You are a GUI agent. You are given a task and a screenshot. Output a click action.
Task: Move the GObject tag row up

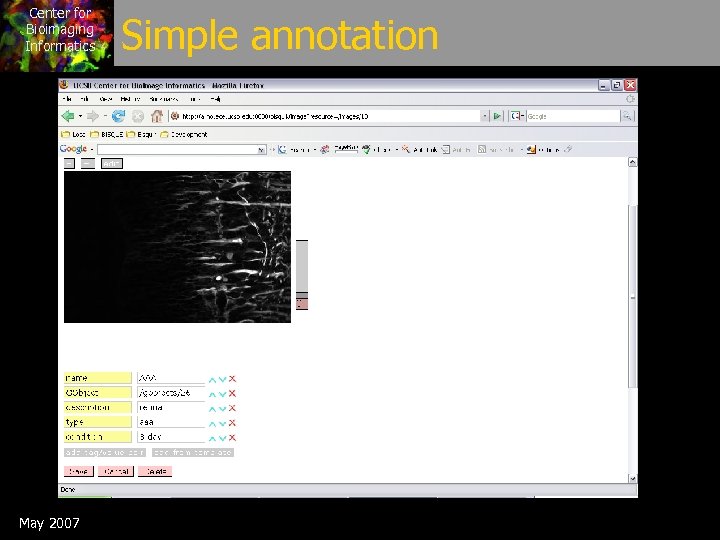coord(212,394)
